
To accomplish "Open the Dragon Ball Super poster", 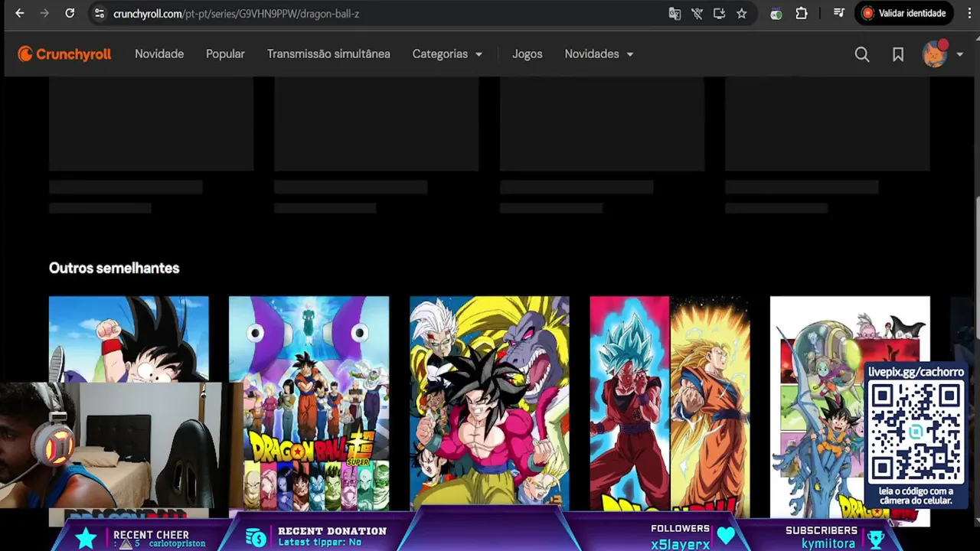I will point(309,403).
